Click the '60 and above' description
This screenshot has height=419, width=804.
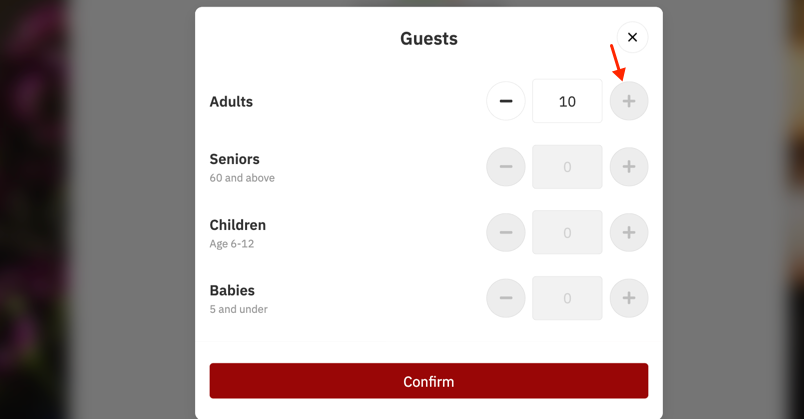click(x=242, y=178)
